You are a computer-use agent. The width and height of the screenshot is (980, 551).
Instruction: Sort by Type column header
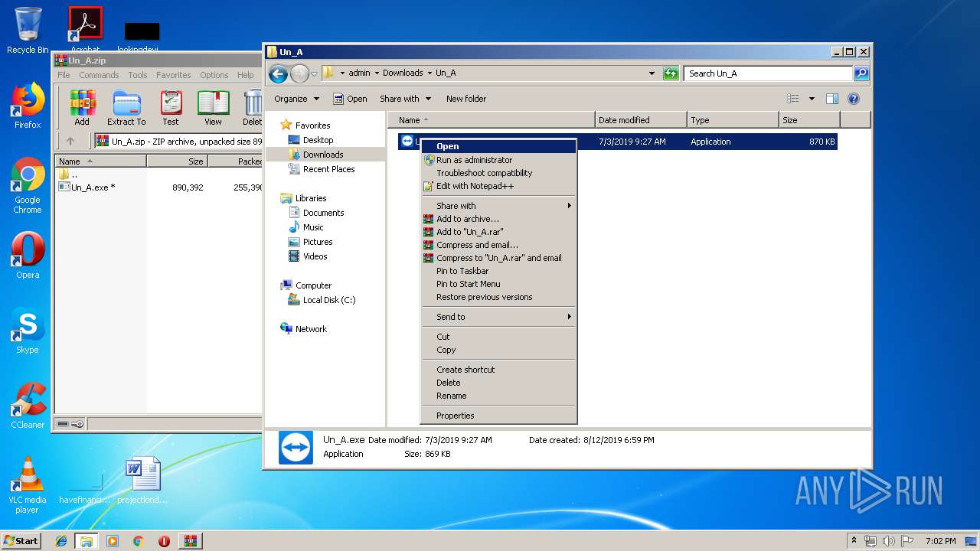pyautogui.click(x=733, y=120)
